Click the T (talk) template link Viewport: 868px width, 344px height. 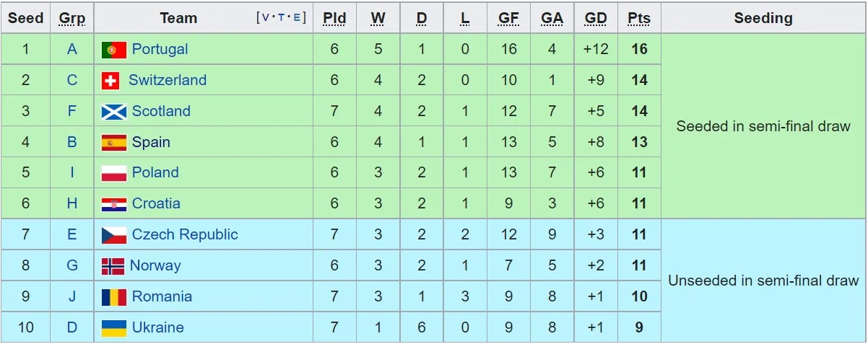tap(282, 18)
